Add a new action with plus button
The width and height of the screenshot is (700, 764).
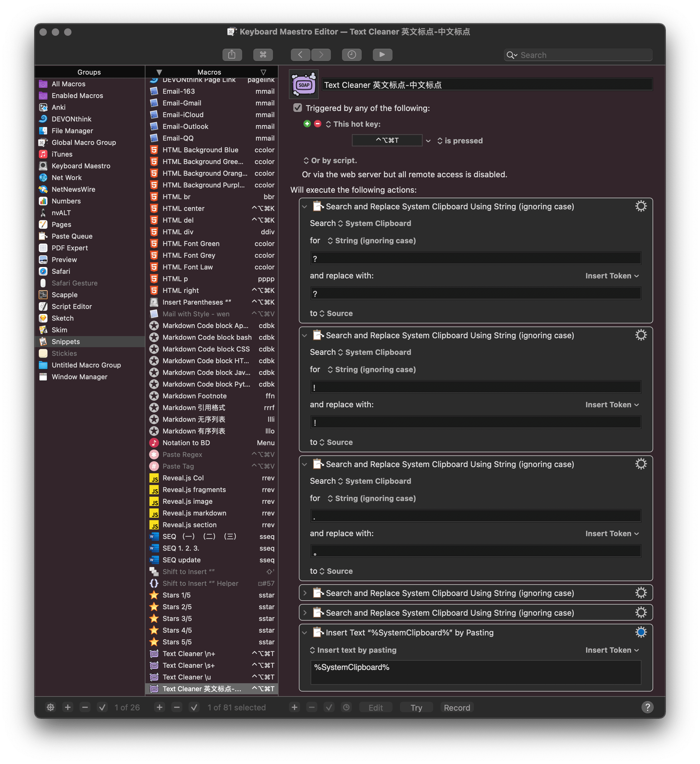coord(294,708)
